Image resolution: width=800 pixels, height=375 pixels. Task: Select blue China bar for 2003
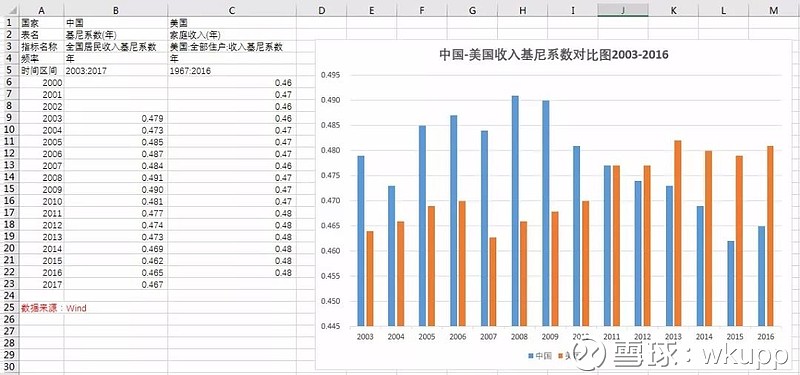click(361, 241)
